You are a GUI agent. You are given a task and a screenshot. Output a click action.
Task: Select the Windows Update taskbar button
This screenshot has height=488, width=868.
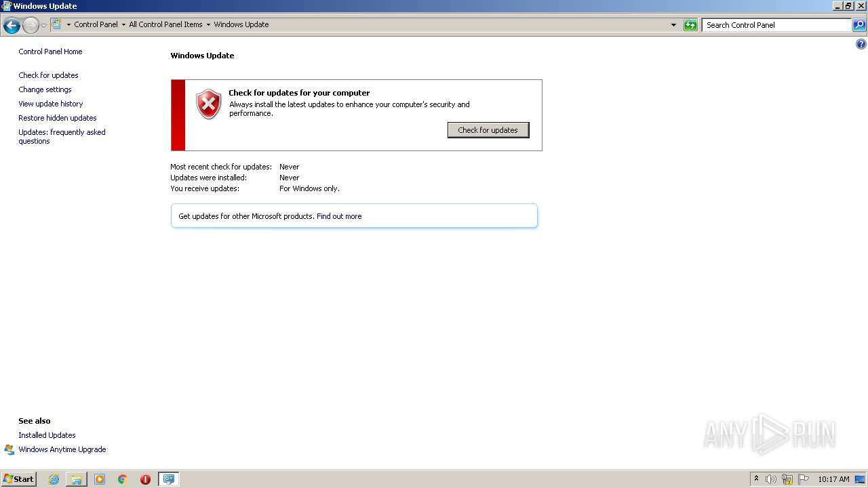168,479
